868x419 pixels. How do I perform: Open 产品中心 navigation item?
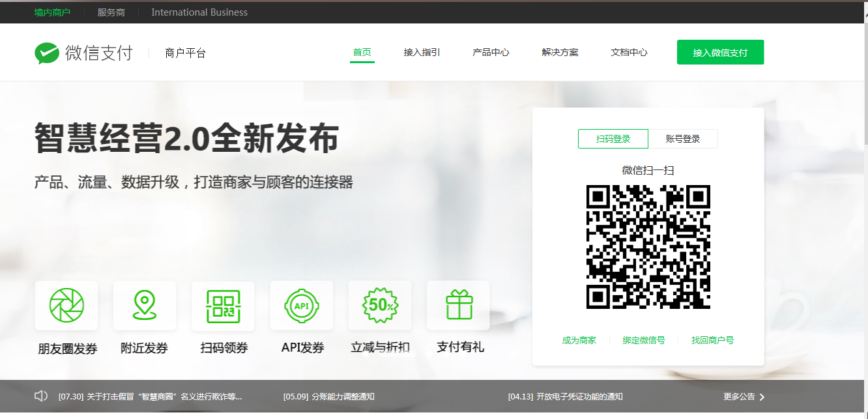point(491,52)
